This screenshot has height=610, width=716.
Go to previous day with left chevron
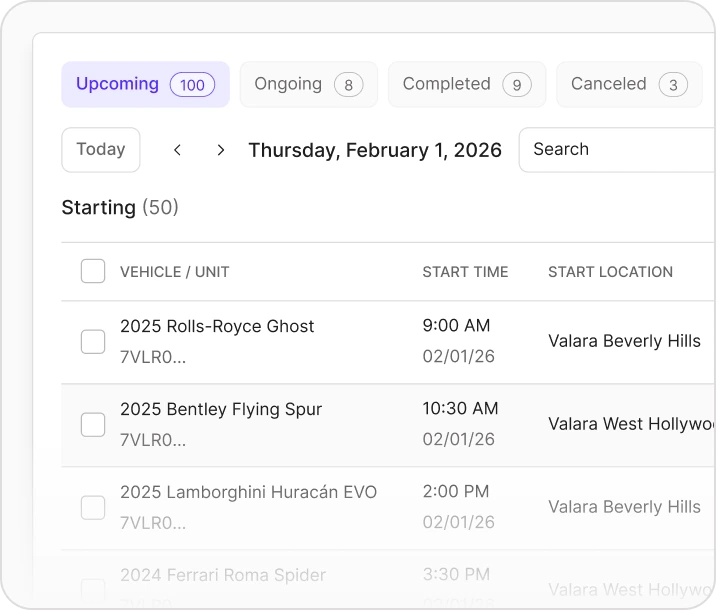click(x=178, y=150)
